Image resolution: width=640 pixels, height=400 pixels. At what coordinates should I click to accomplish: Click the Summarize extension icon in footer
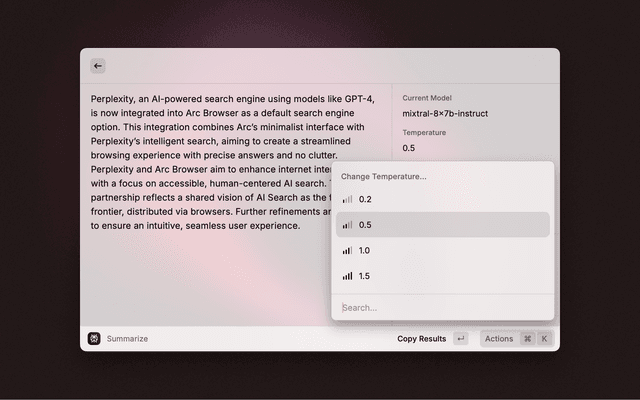pyautogui.click(x=94, y=338)
